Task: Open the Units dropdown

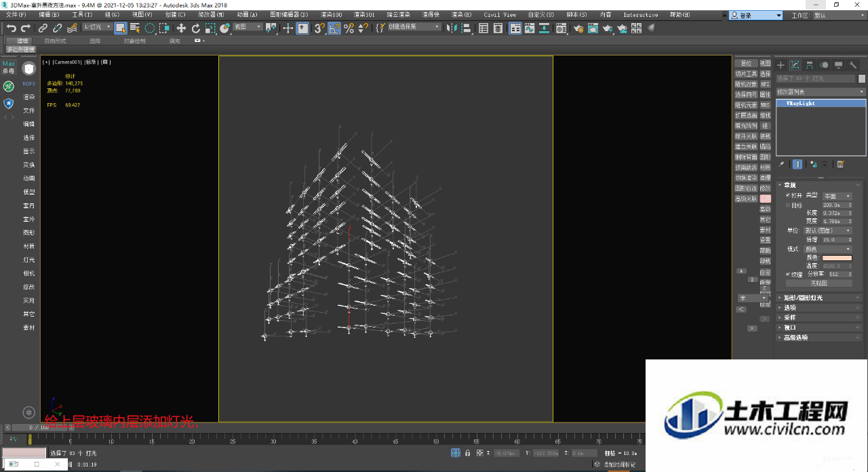Action: 828,231
